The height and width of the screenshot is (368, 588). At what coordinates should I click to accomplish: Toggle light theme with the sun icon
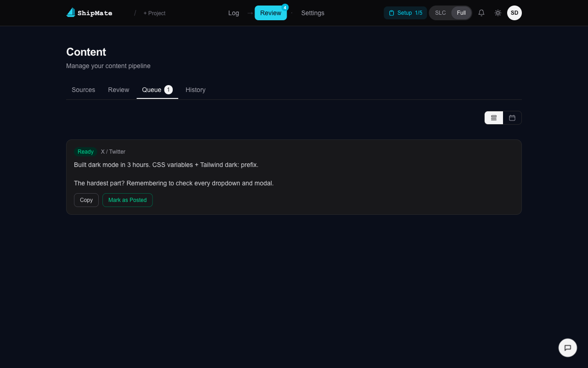click(x=498, y=13)
